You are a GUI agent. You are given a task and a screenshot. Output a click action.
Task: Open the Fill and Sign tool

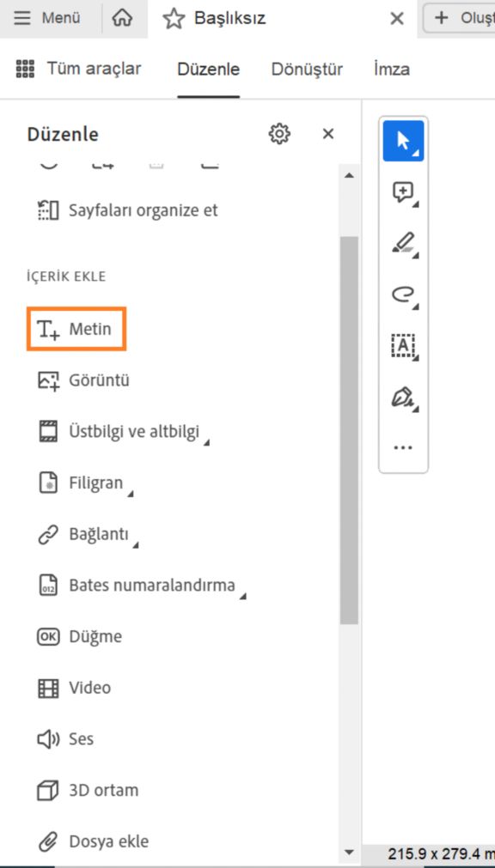(402, 398)
